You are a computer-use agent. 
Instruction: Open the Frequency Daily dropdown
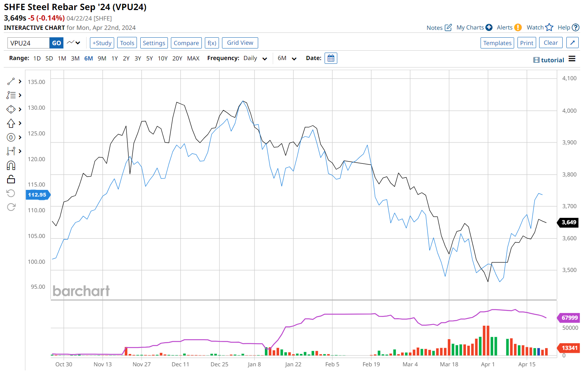(x=255, y=59)
